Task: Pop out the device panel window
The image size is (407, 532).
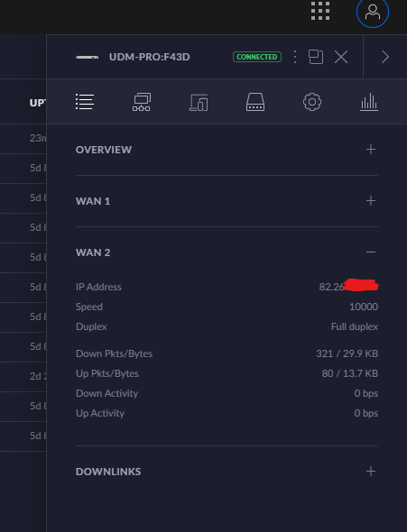Action: (316, 57)
